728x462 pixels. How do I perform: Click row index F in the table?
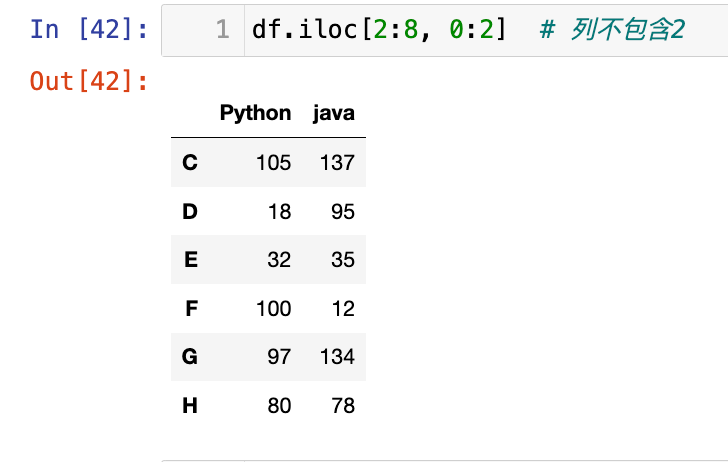point(190,309)
